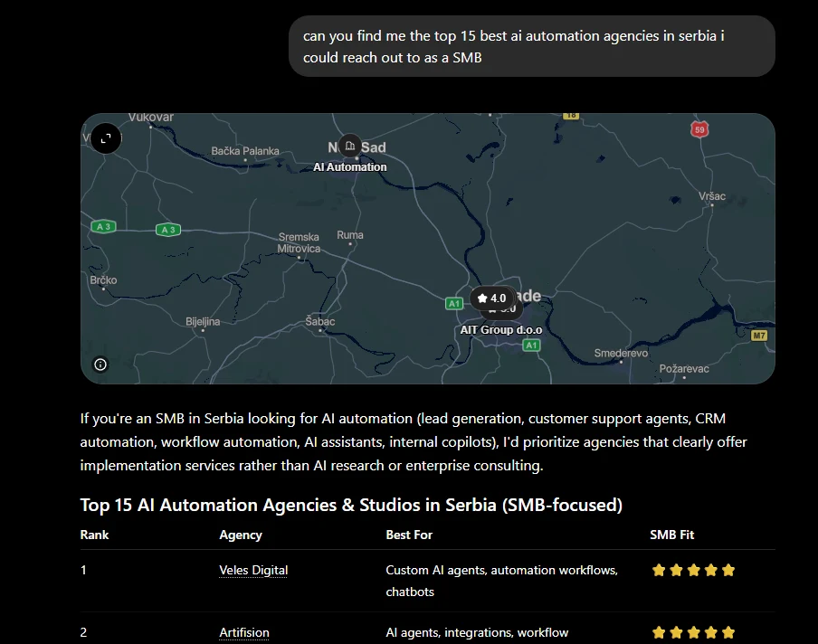The height and width of the screenshot is (644, 818).
Task: Click the 'Custom AI agents, automation workflows' cell
Action: 501,581
